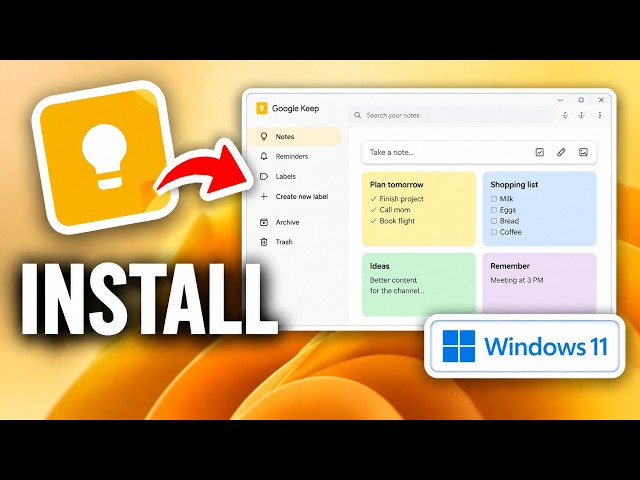This screenshot has width=640, height=480.
Task: Check the Coffee checkbox
Action: [x=494, y=232]
